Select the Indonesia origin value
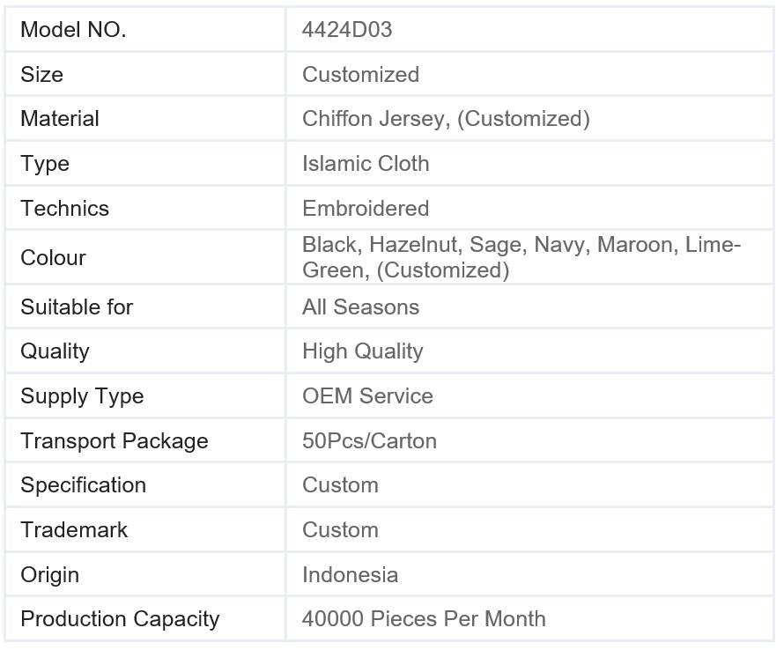 pyautogui.click(x=350, y=575)
